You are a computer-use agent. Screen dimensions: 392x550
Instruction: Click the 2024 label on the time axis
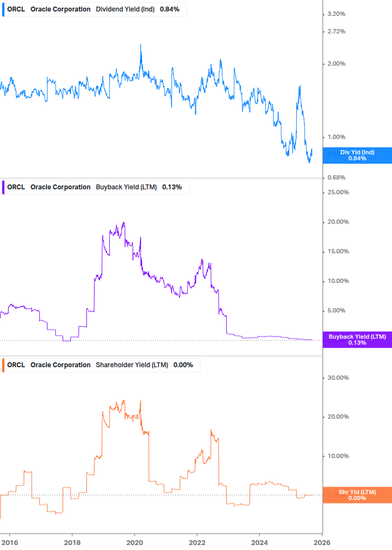click(259, 543)
